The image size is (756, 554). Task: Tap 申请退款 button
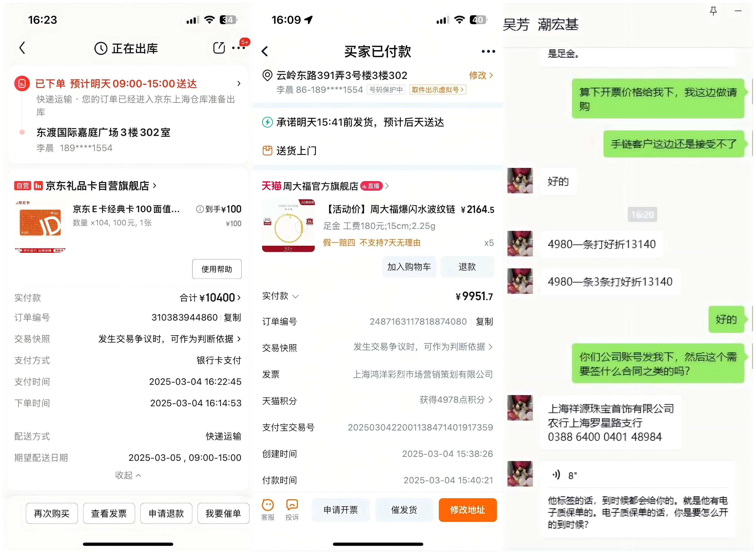[x=166, y=513]
